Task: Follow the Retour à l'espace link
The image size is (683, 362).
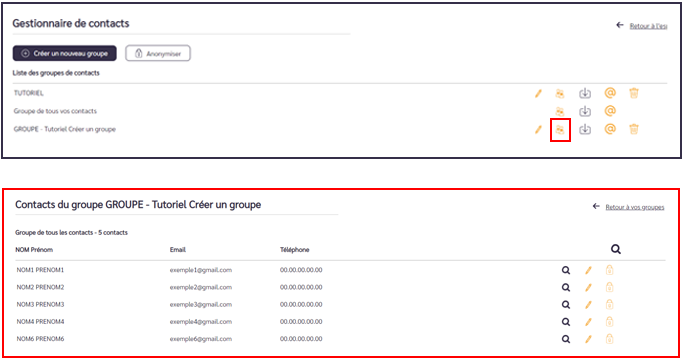Action: pyautogui.click(x=648, y=26)
